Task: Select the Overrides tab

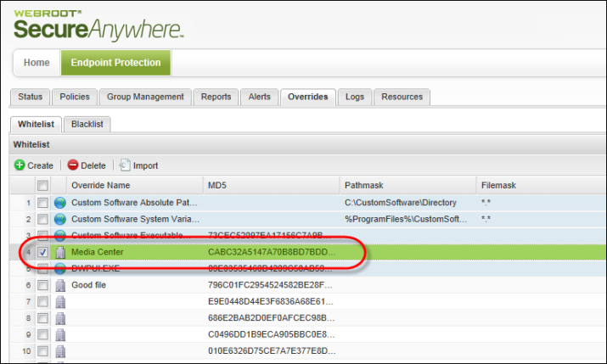Action: tap(308, 97)
